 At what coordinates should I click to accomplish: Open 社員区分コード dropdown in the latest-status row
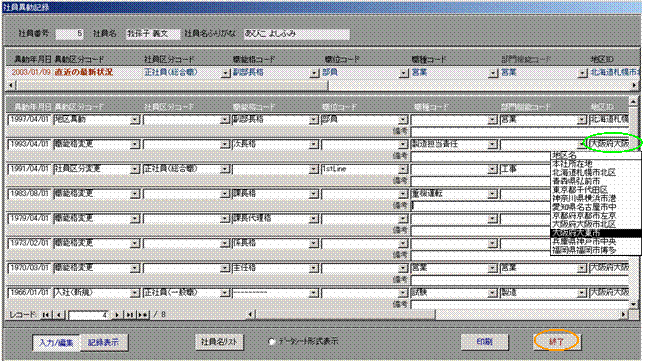point(225,73)
